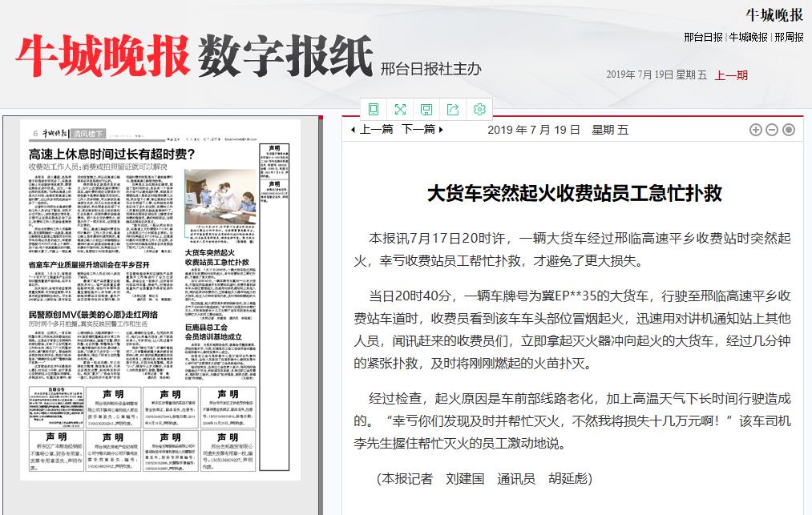Click 邢台日报社主办 text beside the masthead
The width and height of the screenshot is (812, 515).
[431, 69]
